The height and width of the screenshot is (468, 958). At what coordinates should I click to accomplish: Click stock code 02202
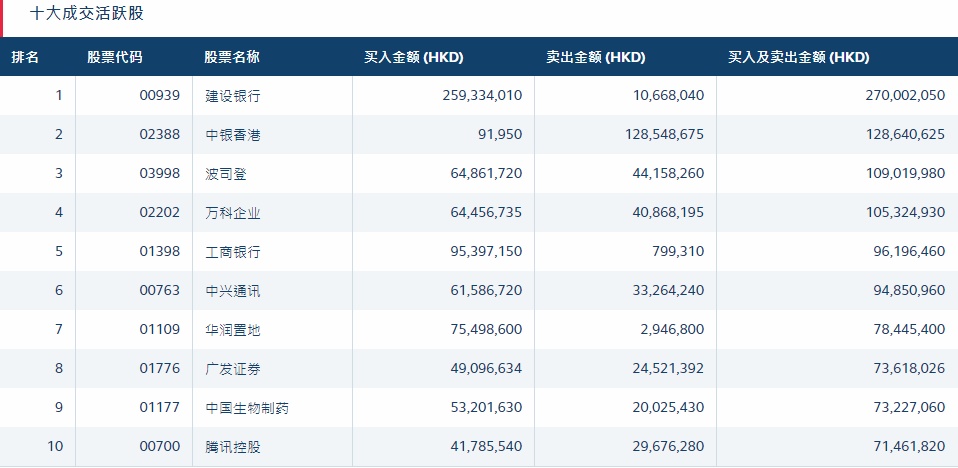[x=160, y=213]
